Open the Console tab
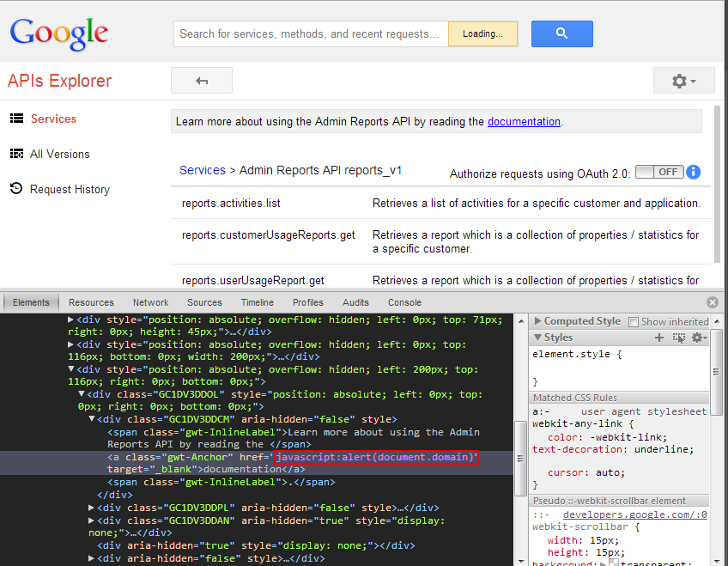Image resolution: width=728 pixels, height=566 pixels. (404, 302)
